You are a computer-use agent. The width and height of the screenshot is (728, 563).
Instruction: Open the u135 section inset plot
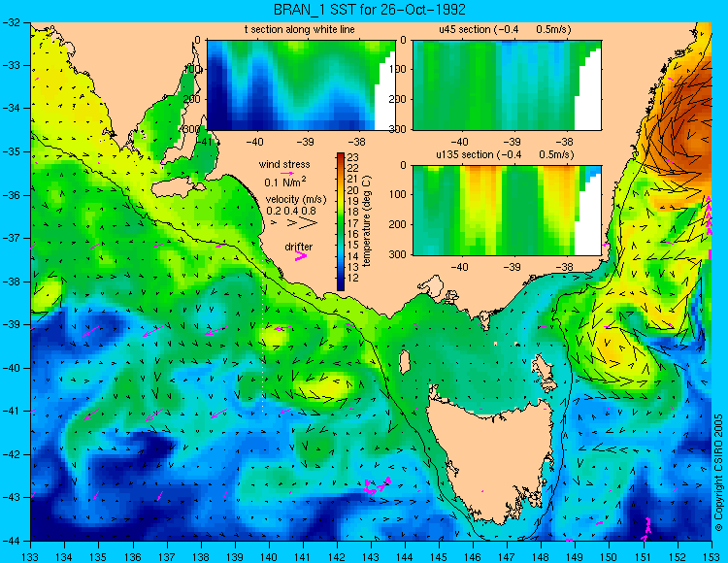tap(507, 211)
